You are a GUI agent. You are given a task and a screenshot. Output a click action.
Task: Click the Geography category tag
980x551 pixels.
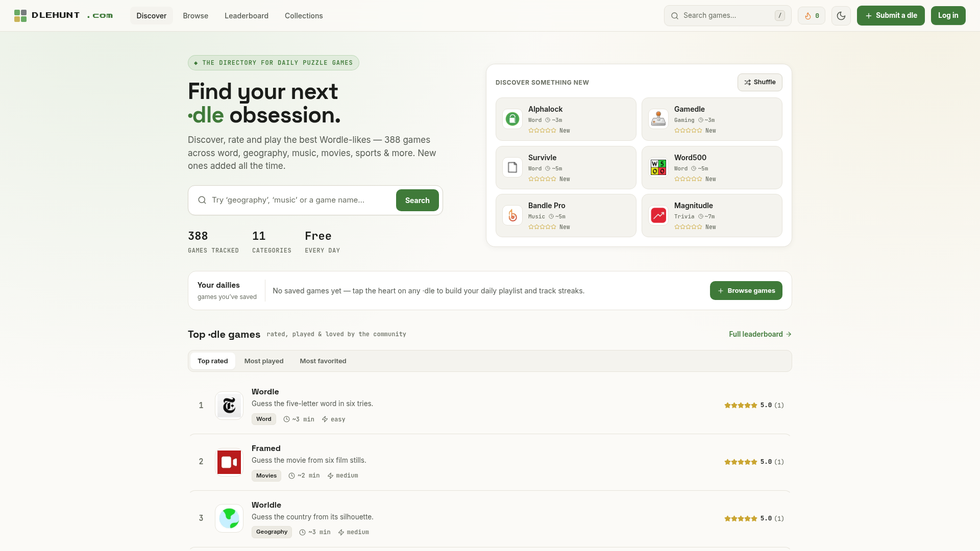click(x=272, y=532)
